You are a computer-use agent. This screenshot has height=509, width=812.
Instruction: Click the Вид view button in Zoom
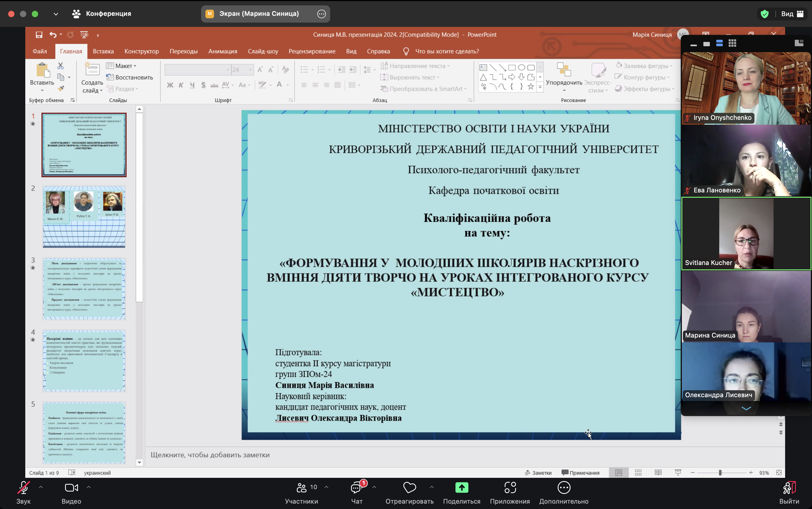point(792,14)
